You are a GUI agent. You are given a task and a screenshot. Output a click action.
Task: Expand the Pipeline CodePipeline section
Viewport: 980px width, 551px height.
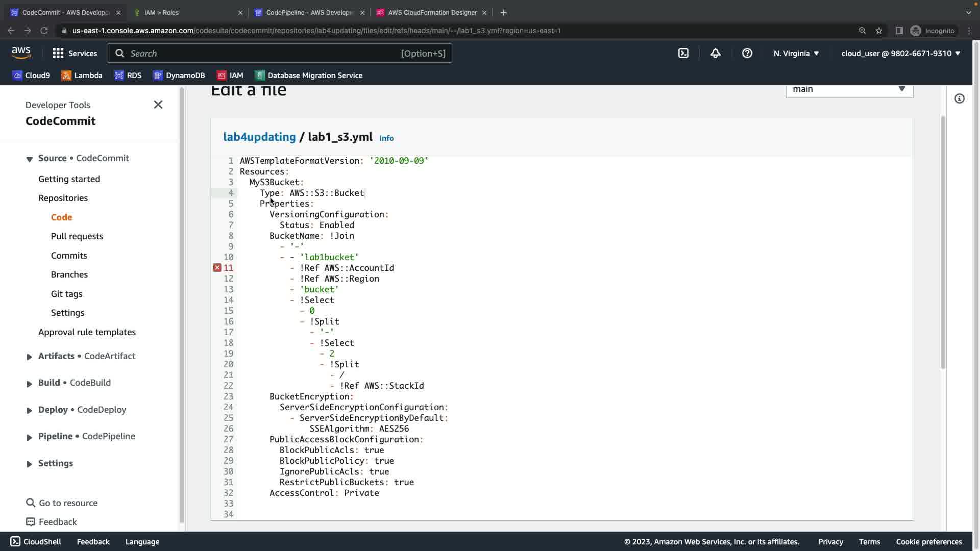pyautogui.click(x=30, y=437)
